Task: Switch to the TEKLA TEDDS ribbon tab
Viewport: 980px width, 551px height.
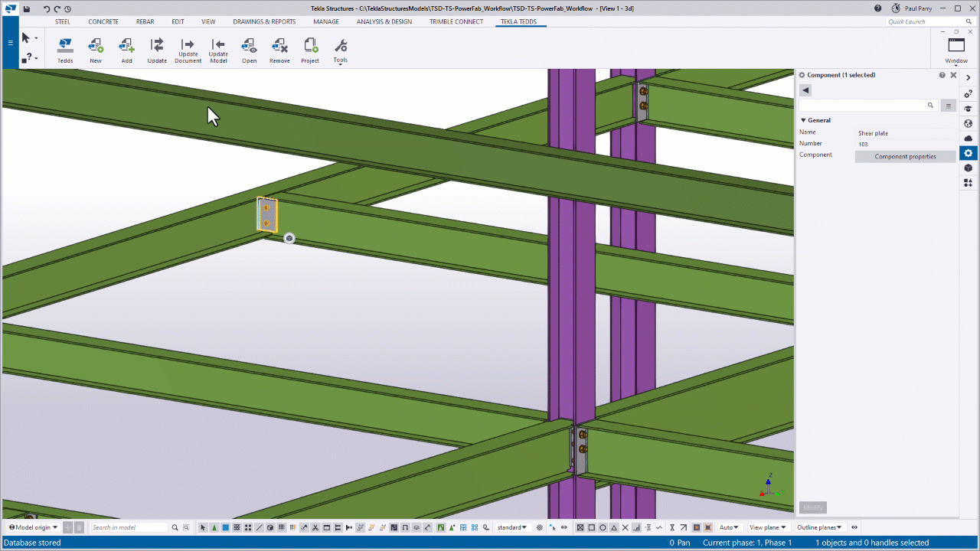Action: (521, 21)
